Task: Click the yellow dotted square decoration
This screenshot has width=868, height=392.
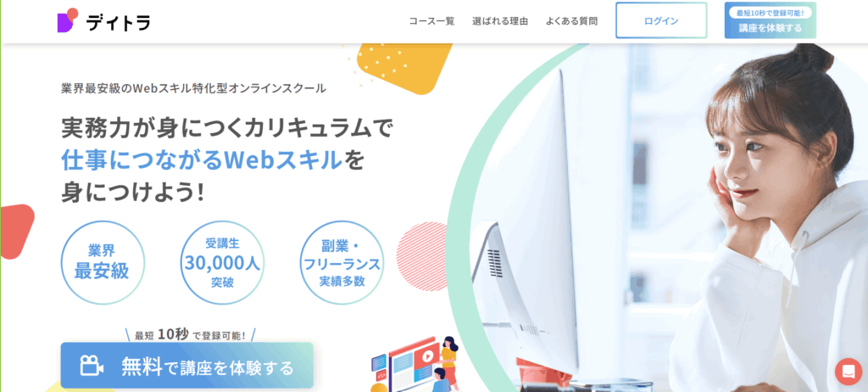Action: [x=404, y=64]
